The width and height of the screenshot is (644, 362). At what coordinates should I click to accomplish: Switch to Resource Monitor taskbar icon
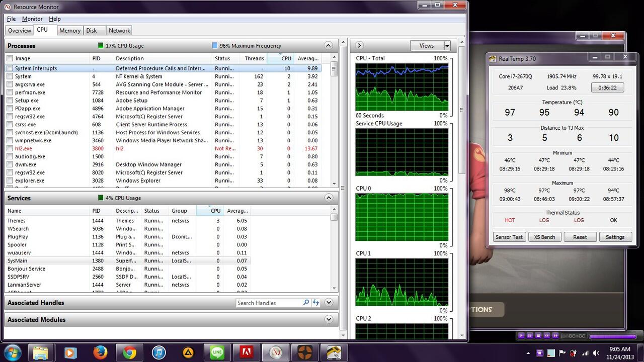click(276, 353)
